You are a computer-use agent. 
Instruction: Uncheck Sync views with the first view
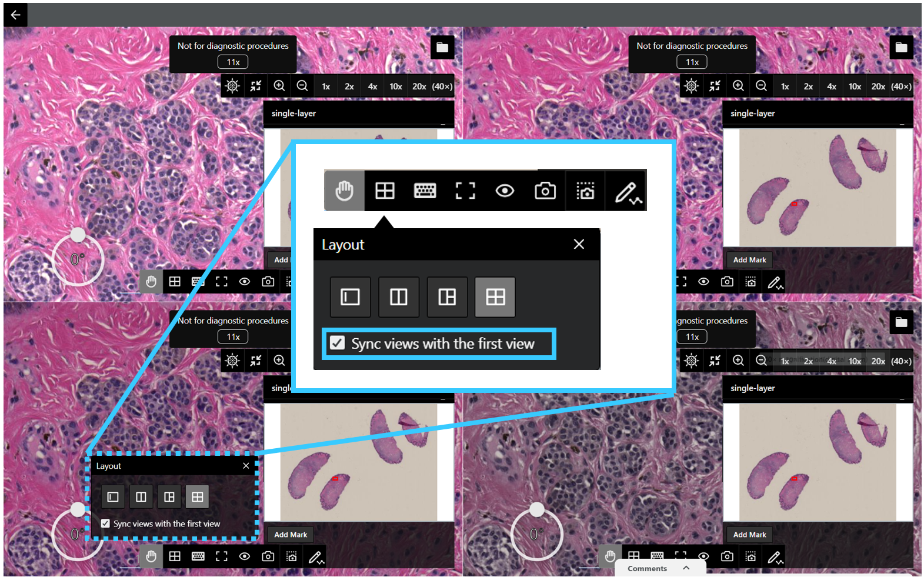(x=105, y=523)
